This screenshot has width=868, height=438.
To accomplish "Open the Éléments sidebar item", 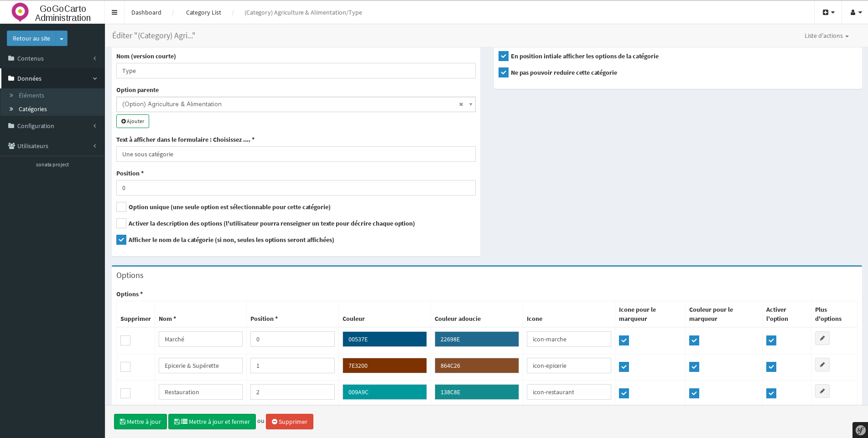I will pos(31,95).
